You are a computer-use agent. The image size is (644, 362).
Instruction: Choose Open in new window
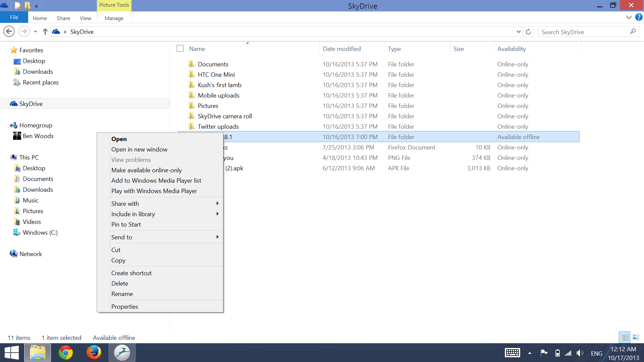139,149
